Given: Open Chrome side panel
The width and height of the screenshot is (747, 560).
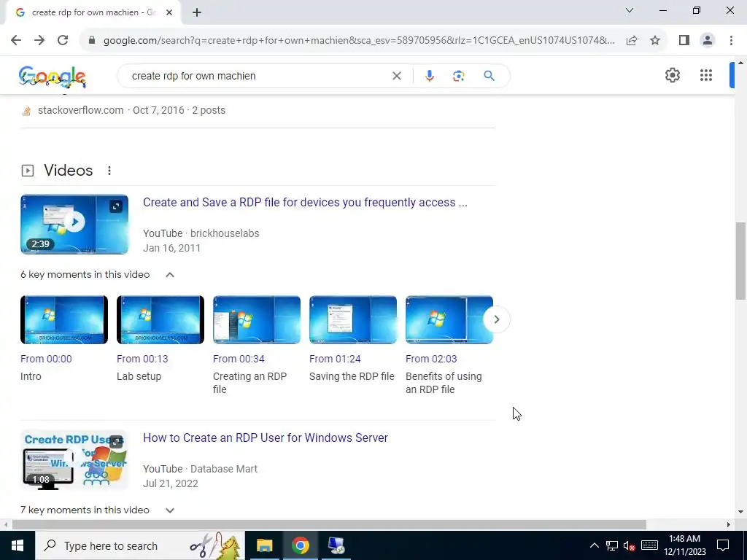Looking at the screenshot, I should click(684, 41).
